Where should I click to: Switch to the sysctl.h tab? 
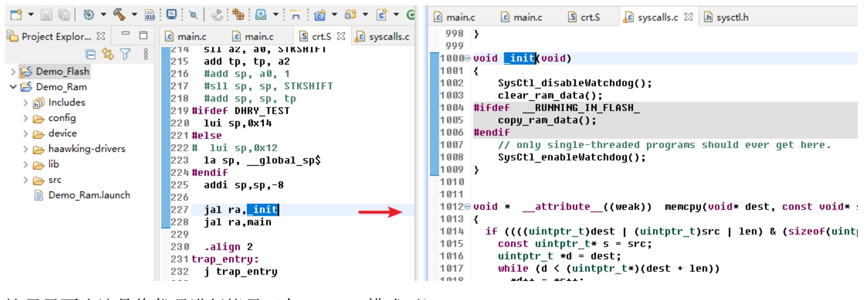732,17
